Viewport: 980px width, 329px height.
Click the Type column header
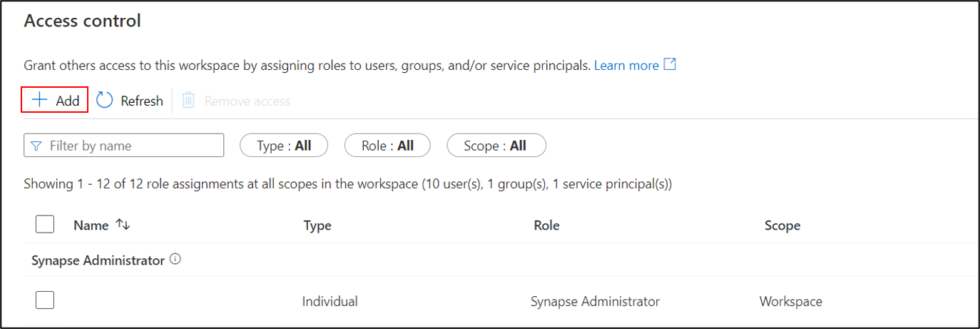[317, 226]
